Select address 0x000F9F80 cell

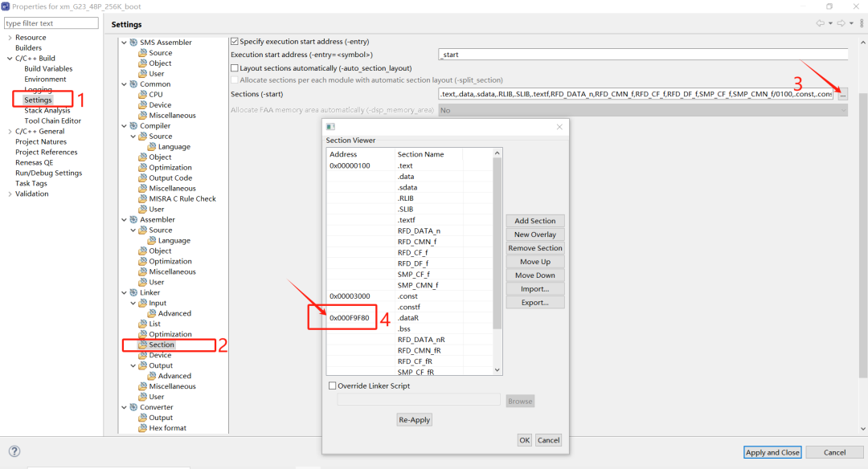(350, 318)
